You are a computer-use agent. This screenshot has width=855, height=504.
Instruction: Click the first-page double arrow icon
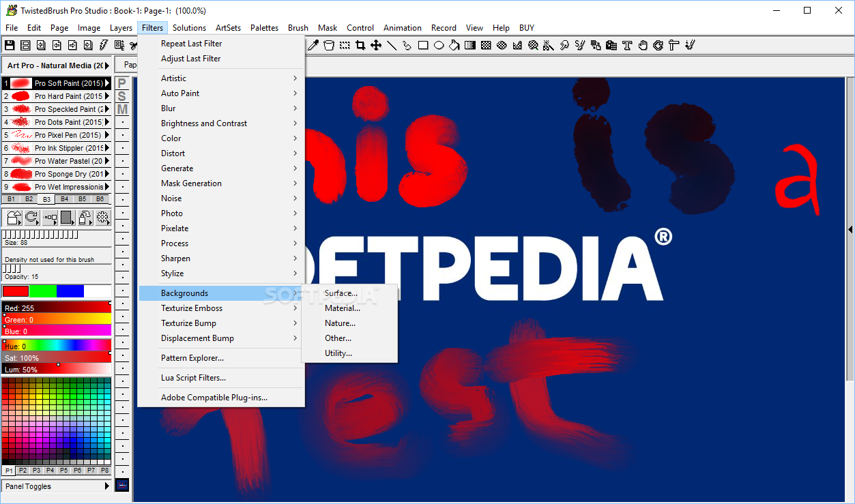click(x=41, y=45)
